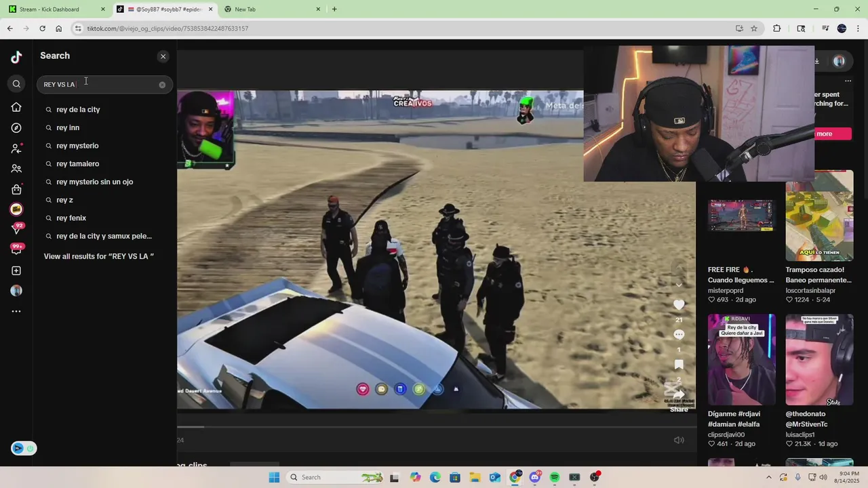868x488 pixels.
Task: Click the Upload plus icon in sidebar
Action: [16, 270]
